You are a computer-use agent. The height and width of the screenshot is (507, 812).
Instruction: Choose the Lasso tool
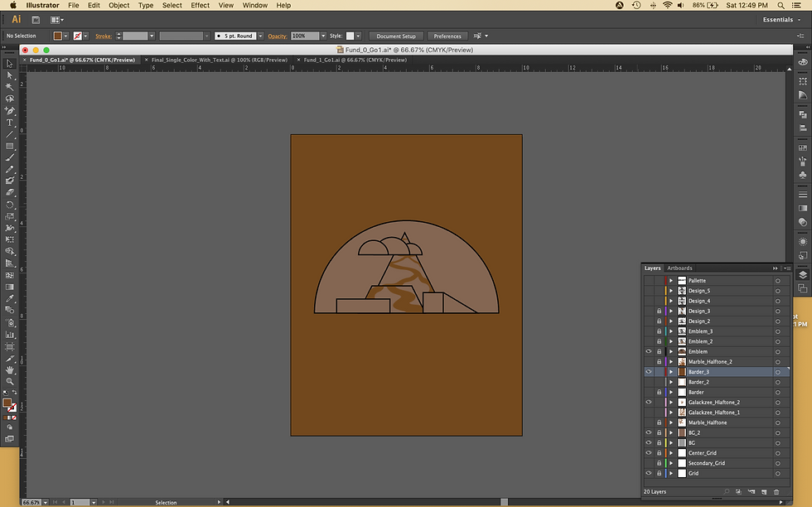pyautogui.click(x=10, y=99)
